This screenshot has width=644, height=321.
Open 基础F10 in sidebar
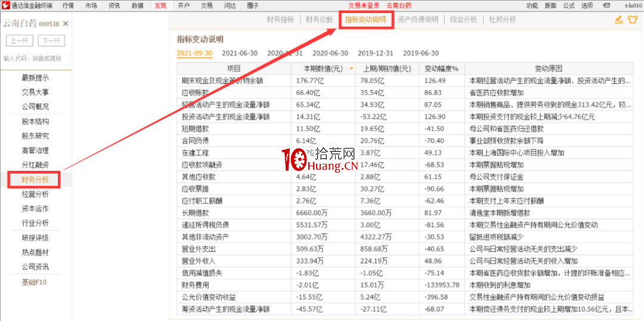35,282
